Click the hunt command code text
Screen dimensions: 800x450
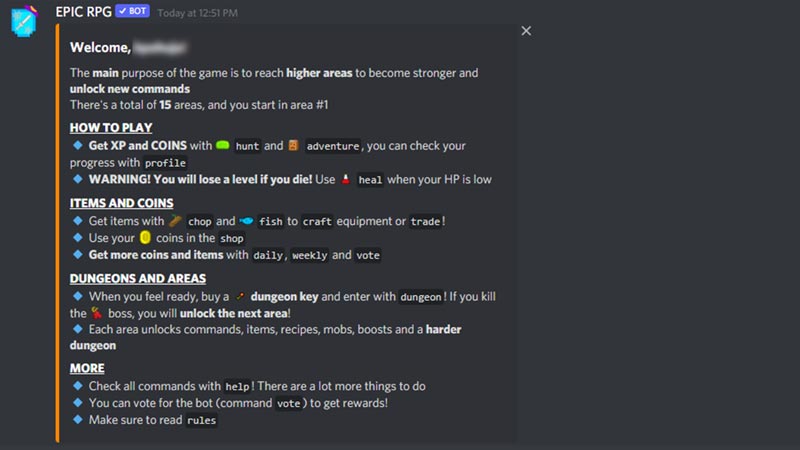pyautogui.click(x=247, y=146)
